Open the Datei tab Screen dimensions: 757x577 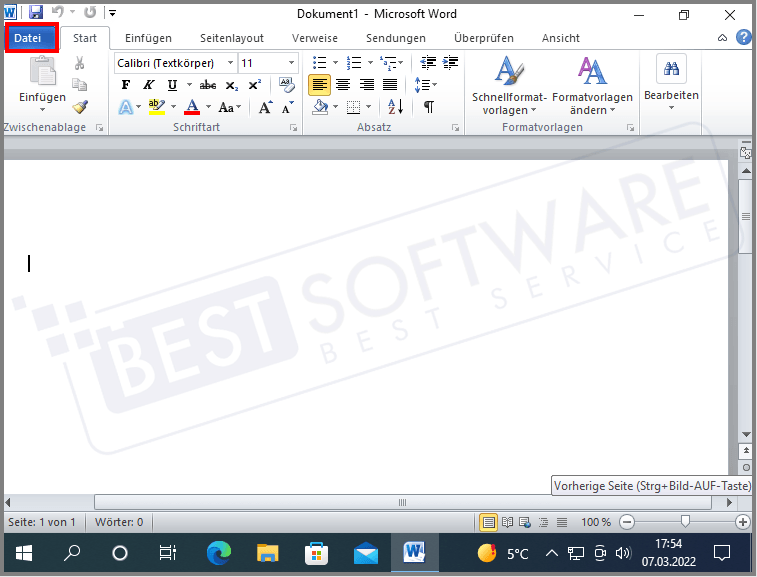tap(34, 38)
